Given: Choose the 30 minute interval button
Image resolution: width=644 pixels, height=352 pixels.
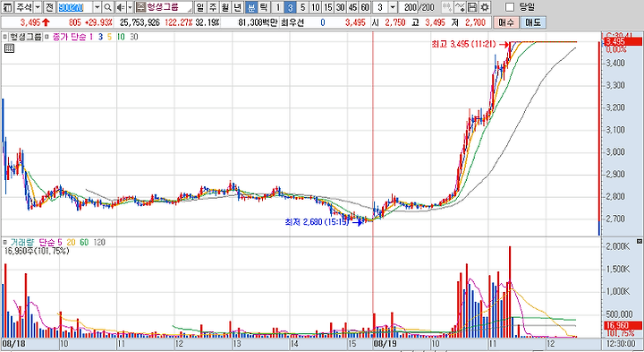Looking at the screenshot, I should 340,7.
